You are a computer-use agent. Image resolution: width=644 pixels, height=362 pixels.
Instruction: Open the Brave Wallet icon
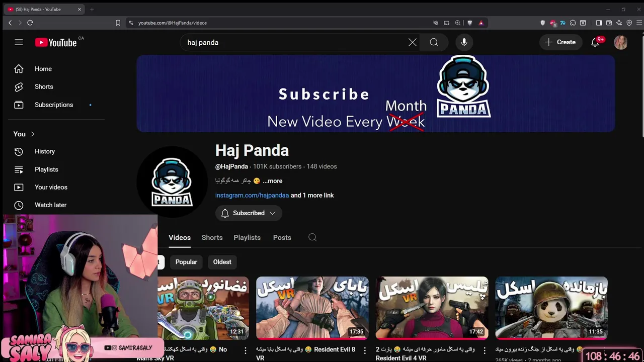(x=609, y=23)
